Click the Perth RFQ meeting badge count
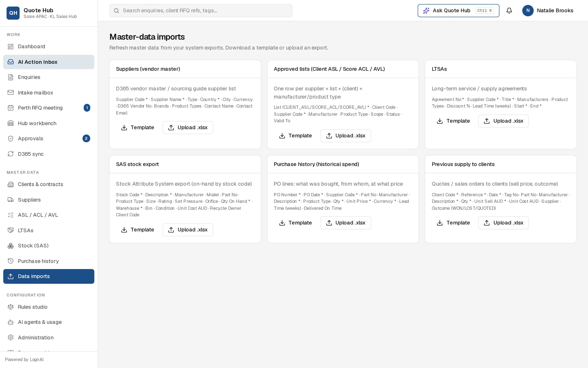588x368 pixels. coord(87,108)
